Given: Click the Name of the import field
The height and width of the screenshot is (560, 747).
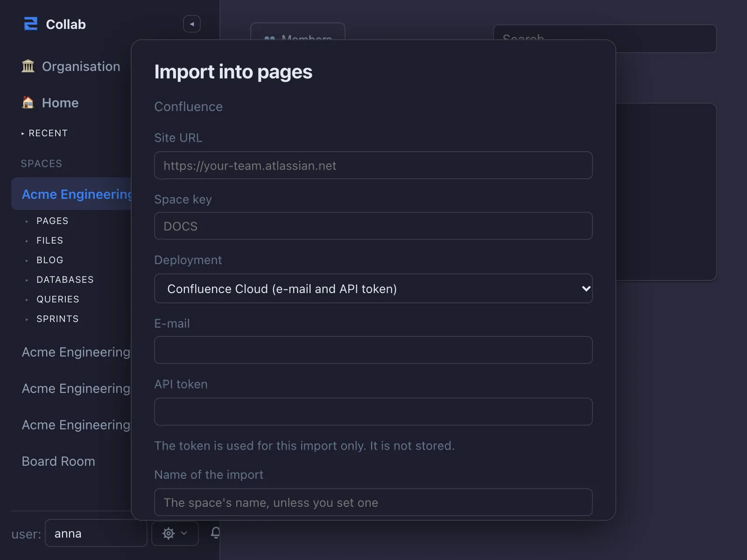Looking at the screenshot, I should (x=373, y=502).
